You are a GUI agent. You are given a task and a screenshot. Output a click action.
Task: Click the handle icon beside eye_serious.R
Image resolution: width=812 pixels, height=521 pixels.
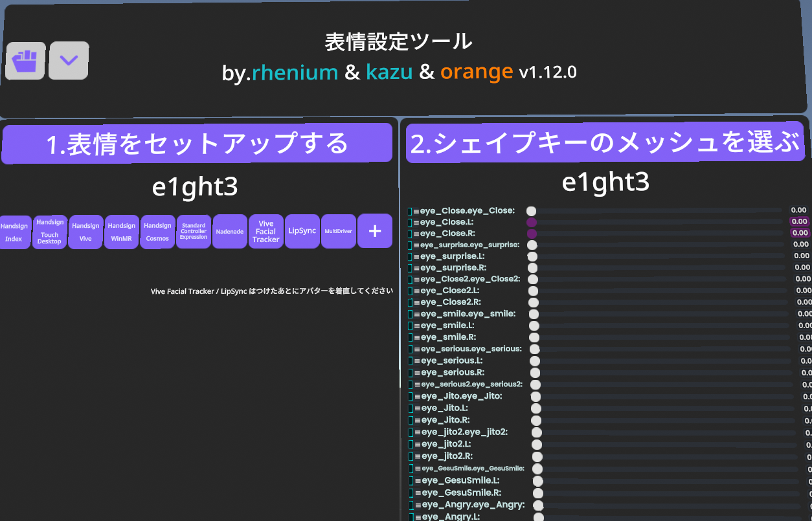click(x=417, y=373)
